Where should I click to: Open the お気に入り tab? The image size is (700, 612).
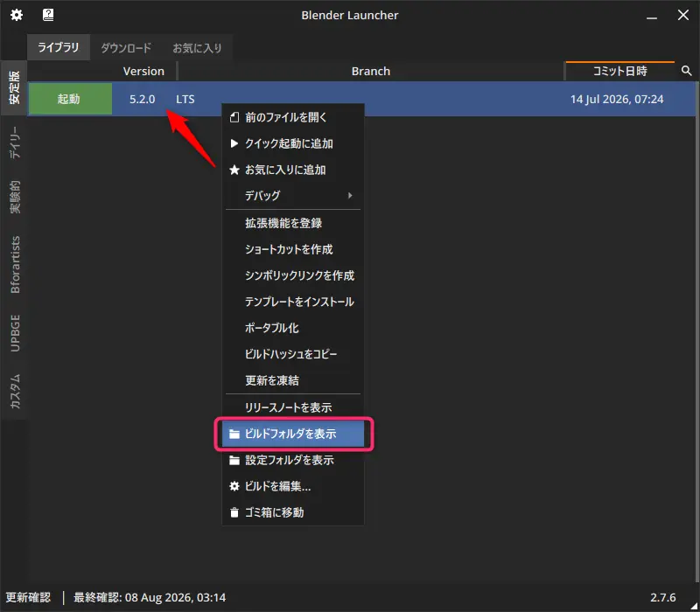point(197,47)
